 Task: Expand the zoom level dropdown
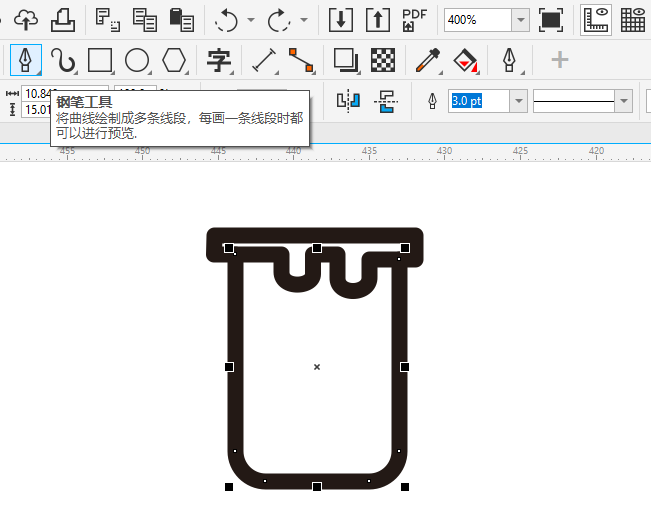[x=521, y=20]
